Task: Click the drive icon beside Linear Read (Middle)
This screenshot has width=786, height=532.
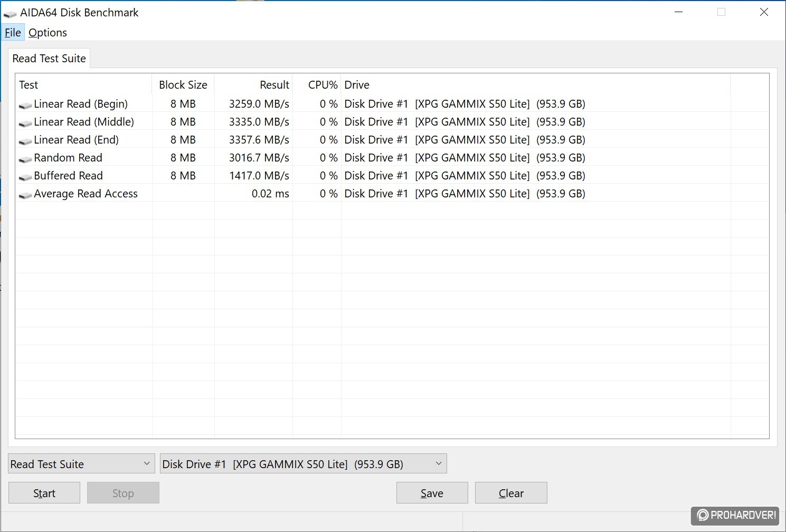Action: click(25, 123)
